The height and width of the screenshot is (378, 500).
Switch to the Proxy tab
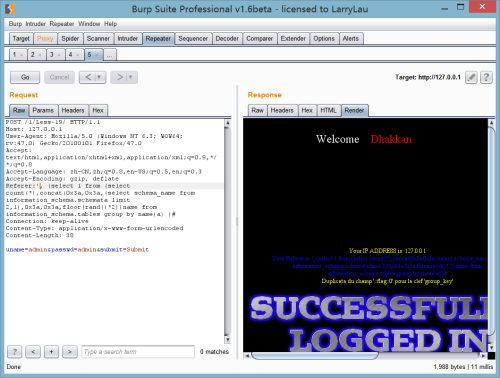coord(45,39)
